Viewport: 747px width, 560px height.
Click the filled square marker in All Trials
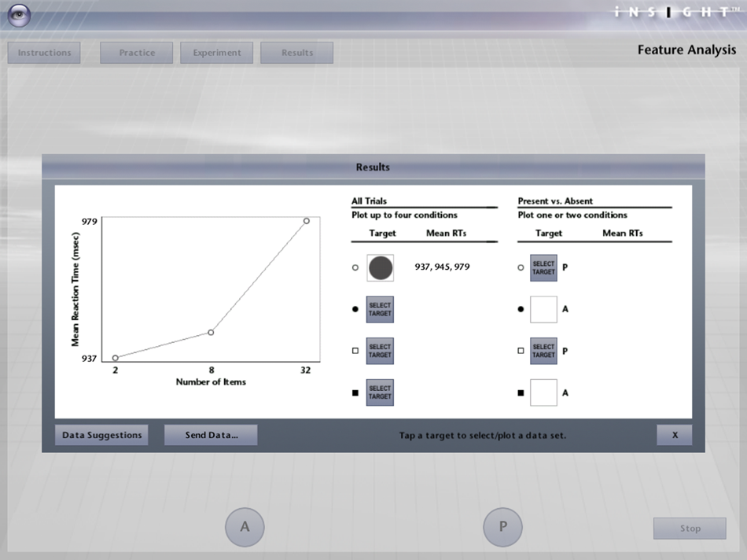[x=355, y=392]
